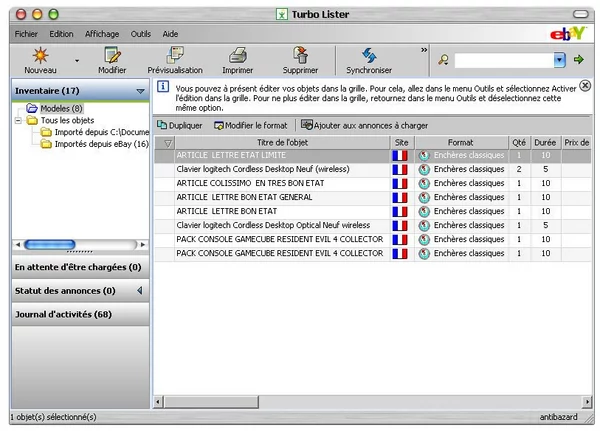This screenshot has width=600, height=431.
Task: Click the search magnifier icon
Action: pos(443,60)
